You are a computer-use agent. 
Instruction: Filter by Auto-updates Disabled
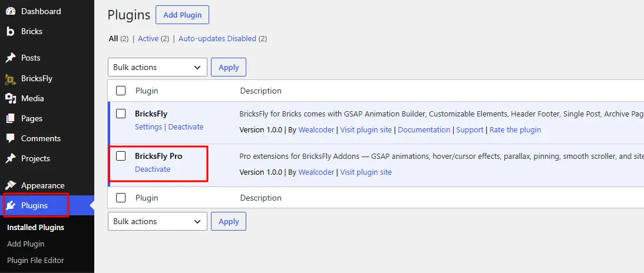pos(217,38)
